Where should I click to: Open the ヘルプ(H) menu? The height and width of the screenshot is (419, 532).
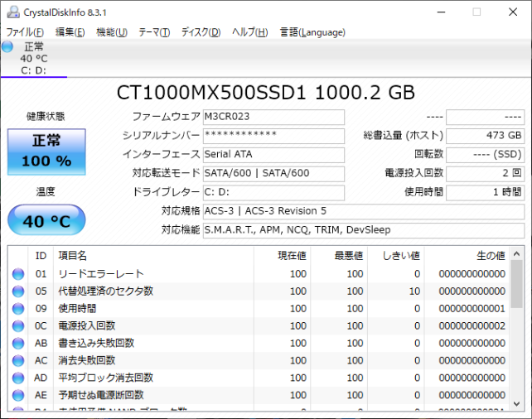(x=250, y=32)
